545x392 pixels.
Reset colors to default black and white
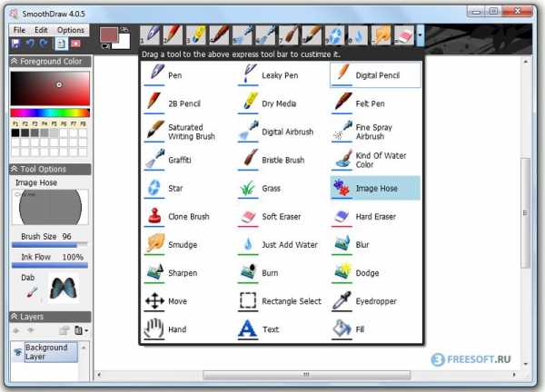click(x=104, y=46)
